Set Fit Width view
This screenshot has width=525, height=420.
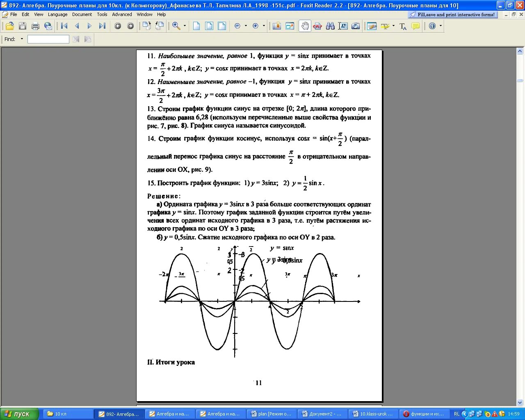coord(222,26)
